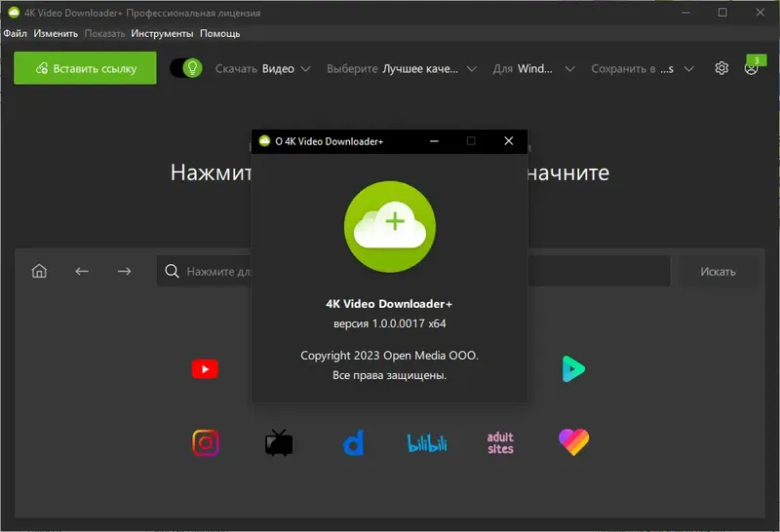Open the account icon with badge 3

point(752,67)
